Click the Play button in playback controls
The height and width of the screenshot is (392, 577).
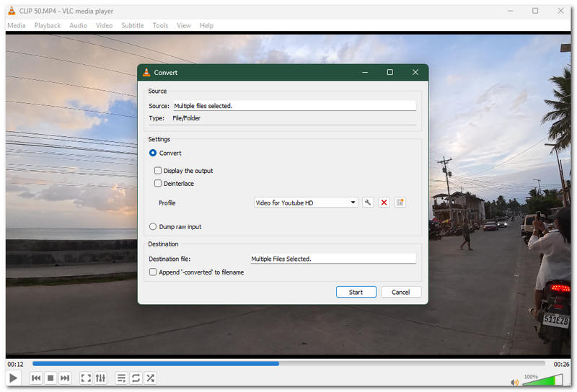13,378
